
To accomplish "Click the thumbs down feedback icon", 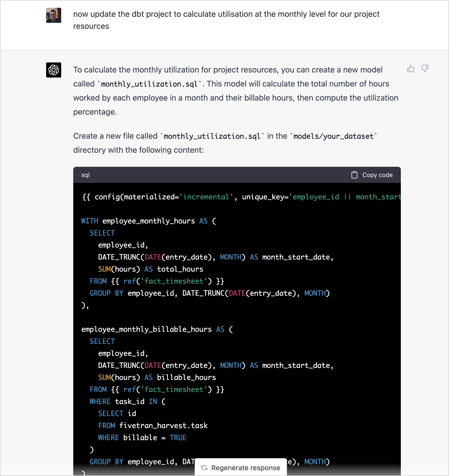I will tap(425, 68).
